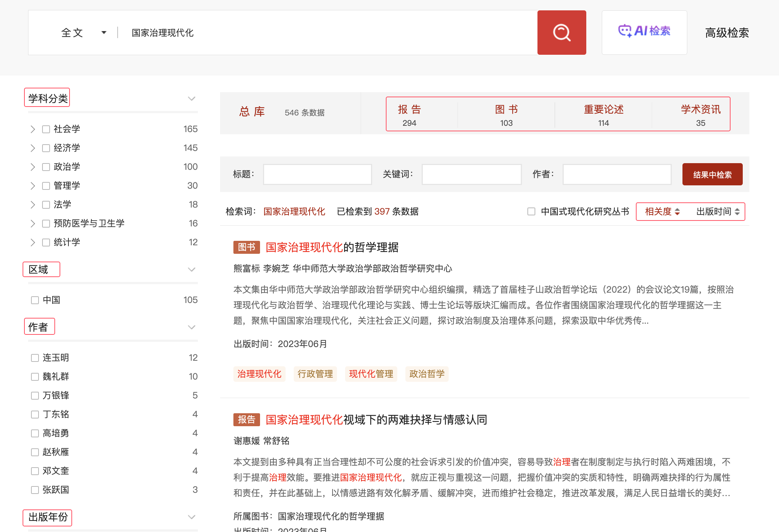Check the 社会学 checkbox

(x=46, y=129)
